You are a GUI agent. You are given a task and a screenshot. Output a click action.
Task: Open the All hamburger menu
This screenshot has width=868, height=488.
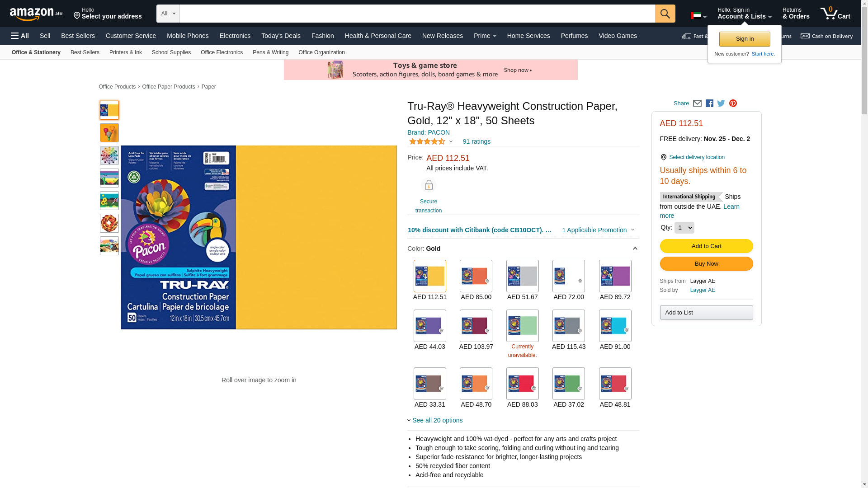click(20, 36)
